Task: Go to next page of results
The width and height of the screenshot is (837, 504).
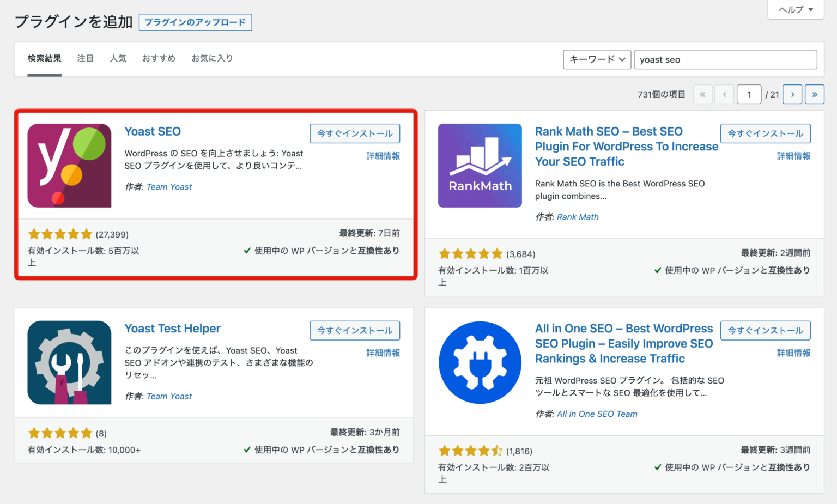Action: tap(792, 94)
